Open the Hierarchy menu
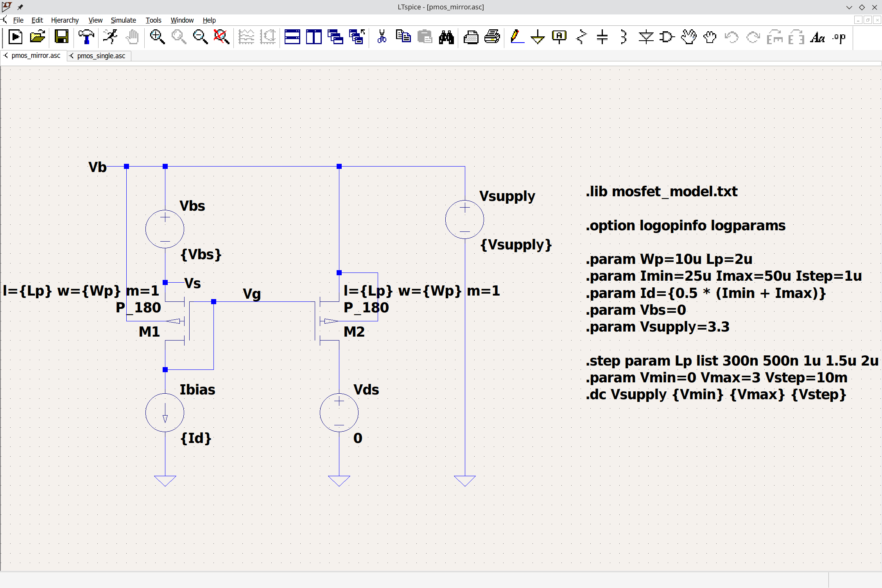This screenshot has height=588, width=882. 65,20
